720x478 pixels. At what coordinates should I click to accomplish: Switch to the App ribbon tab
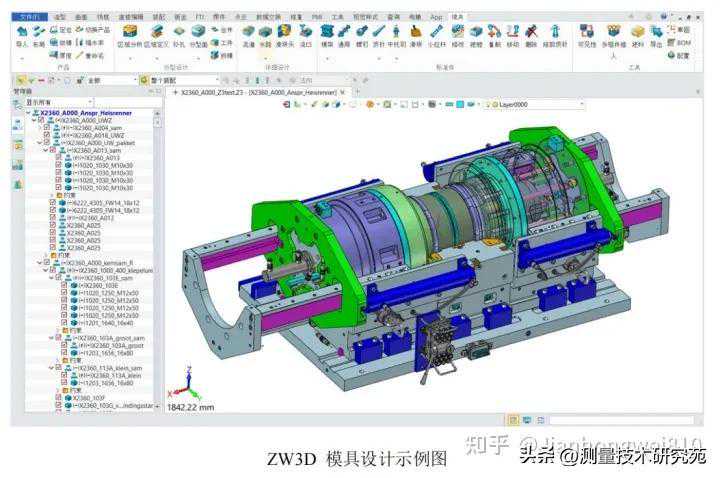tap(435, 17)
